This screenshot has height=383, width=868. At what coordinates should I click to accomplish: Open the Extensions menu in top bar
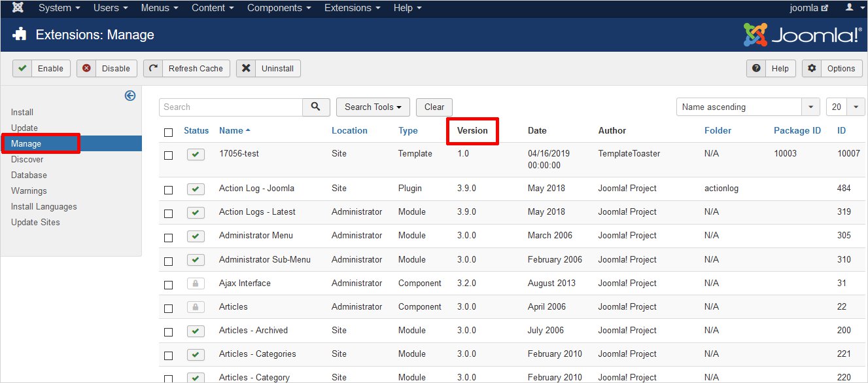[x=348, y=8]
